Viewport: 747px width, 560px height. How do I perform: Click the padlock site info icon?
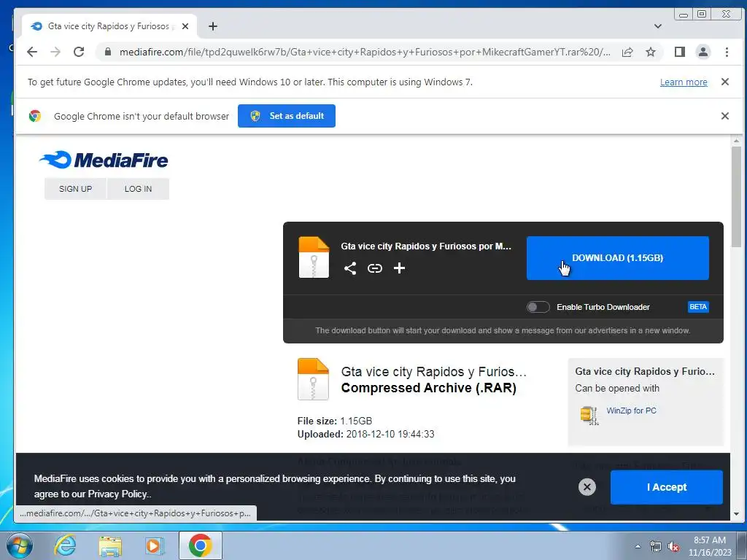click(108, 52)
